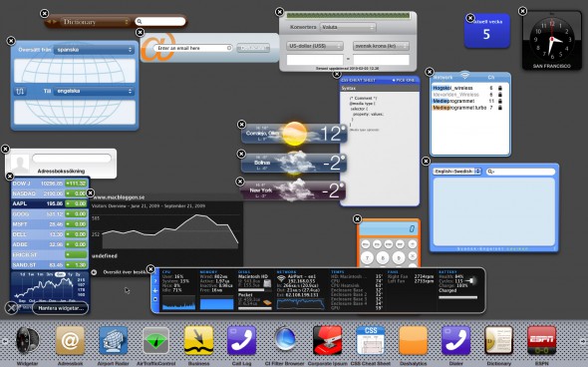Add the Business widget from the bar

pyautogui.click(x=198, y=341)
